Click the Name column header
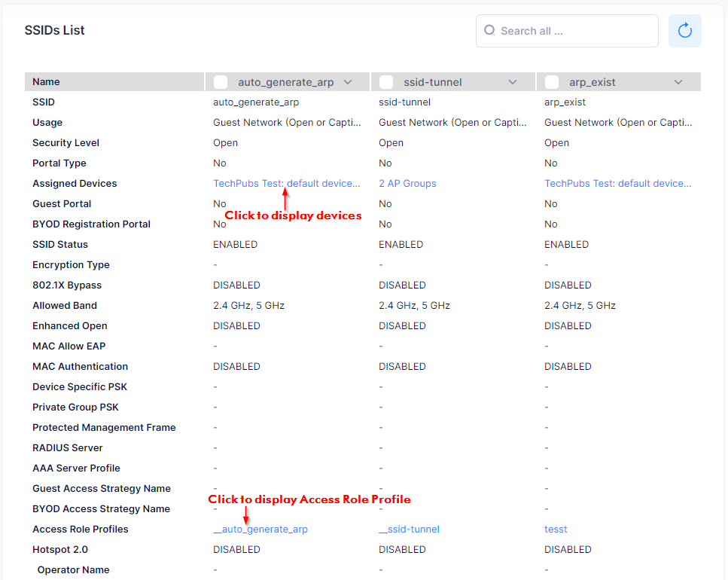 (46, 82)
